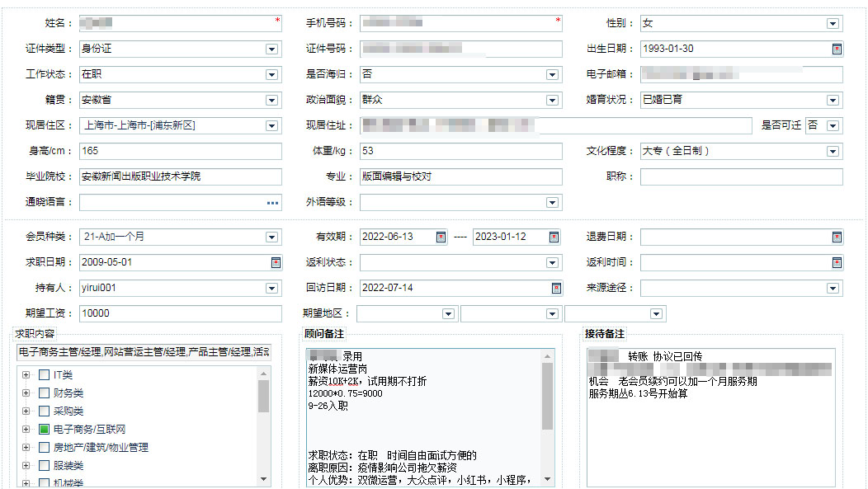The height and width of the screenshot is (489, 868).
Task: Check the 财务类 checkbox
Action: point(45,393)
